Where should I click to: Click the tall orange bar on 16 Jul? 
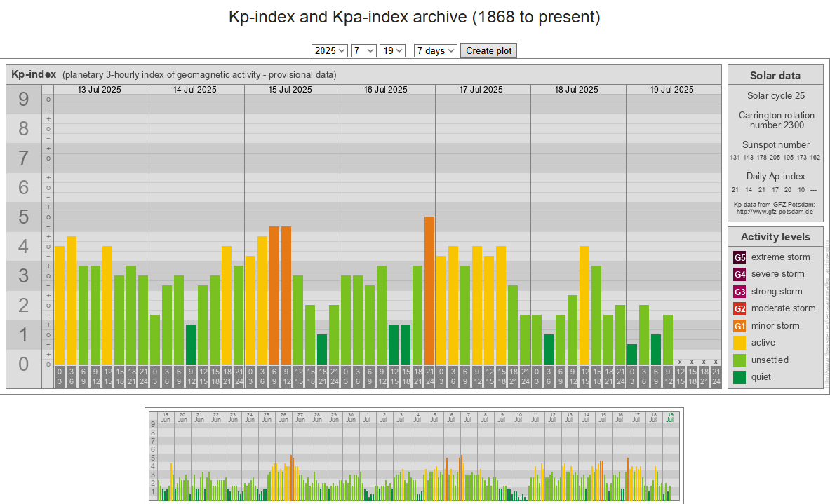pyautogui.click(x=429, y=290)
